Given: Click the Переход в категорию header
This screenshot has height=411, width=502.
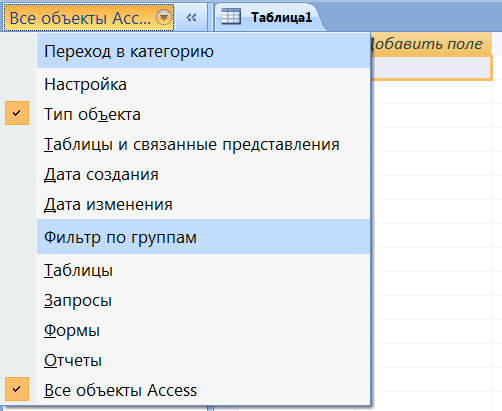Looking at the screenshot, I should click(x=203, y=51).
